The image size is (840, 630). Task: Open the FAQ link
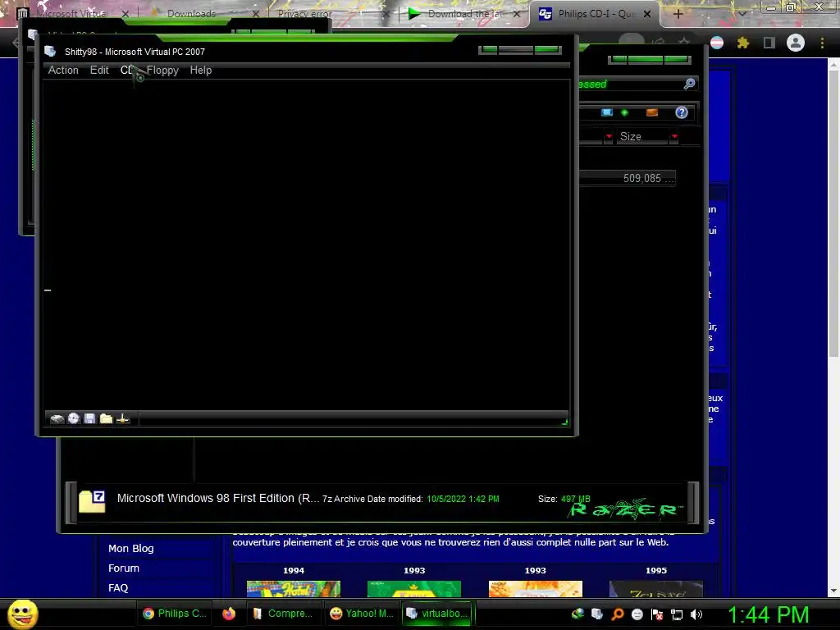pos(118,588)
